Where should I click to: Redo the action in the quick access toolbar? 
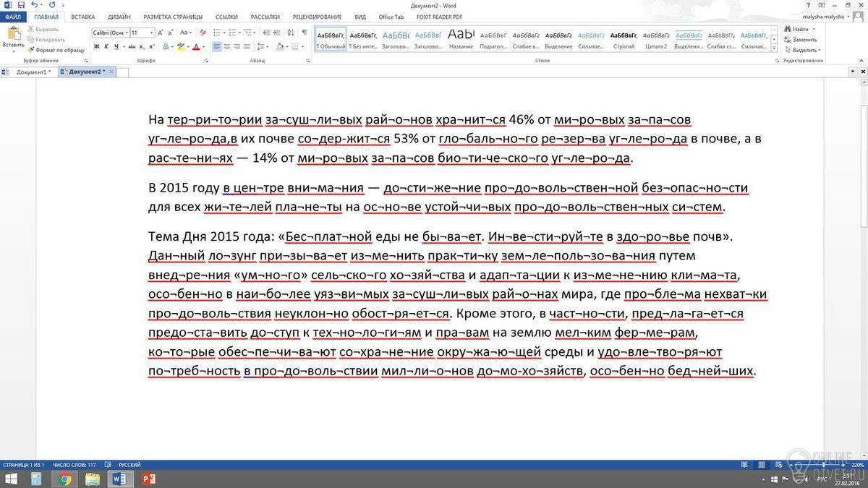[x=52, y=5]
